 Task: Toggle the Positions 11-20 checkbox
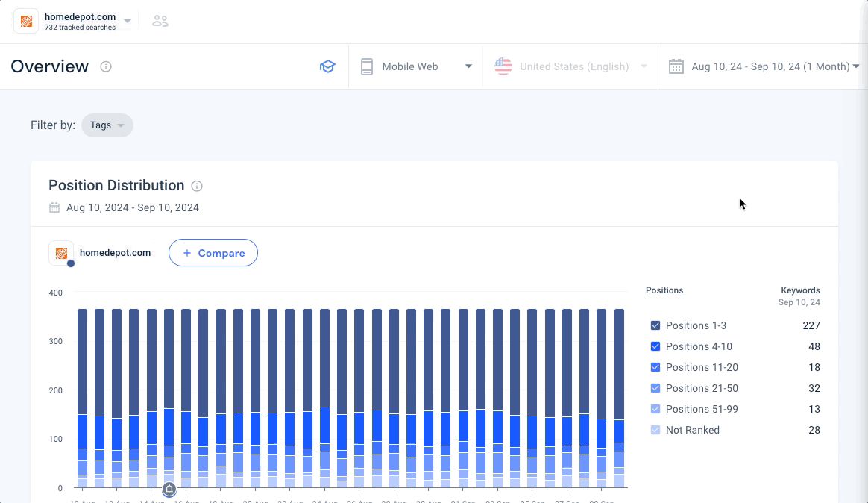(x=655, y=367)
